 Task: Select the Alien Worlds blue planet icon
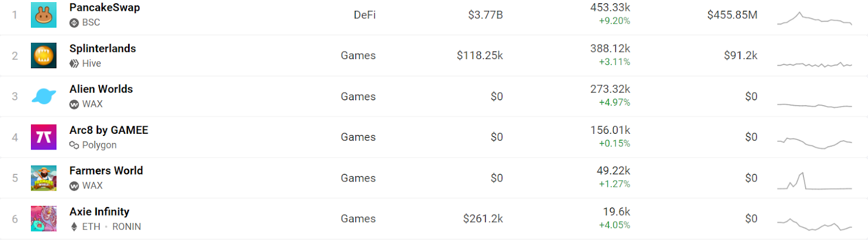[x=43, y=96]
